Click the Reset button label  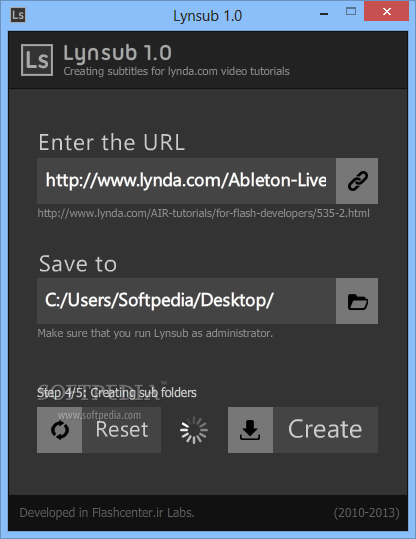[x=122, y=430]
